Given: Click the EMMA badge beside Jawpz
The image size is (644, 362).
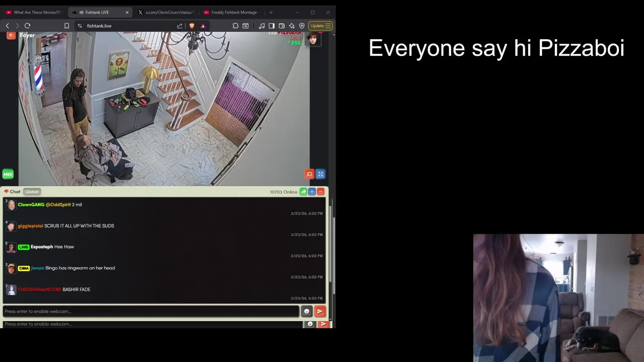Looking at the screenshot, I should coord(24,268).
